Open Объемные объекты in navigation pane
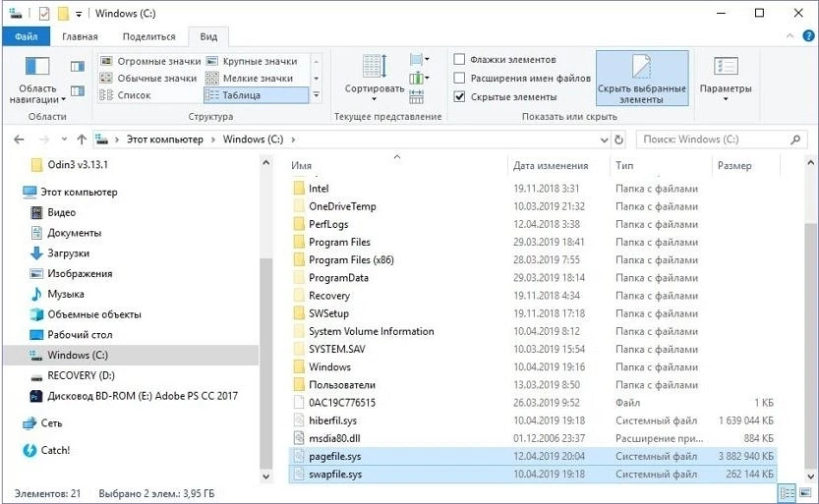 (94, 314)
